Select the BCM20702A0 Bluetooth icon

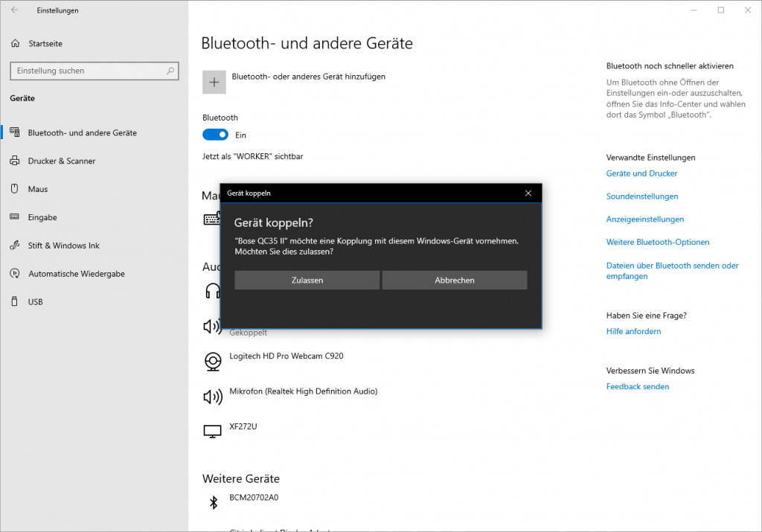[213, 502]
